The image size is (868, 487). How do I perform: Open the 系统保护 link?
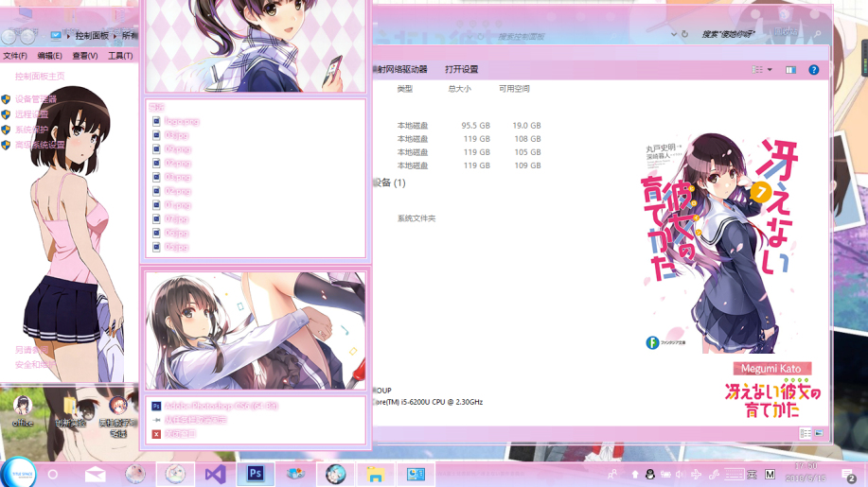pyautogui.click(x=31, y=130)
